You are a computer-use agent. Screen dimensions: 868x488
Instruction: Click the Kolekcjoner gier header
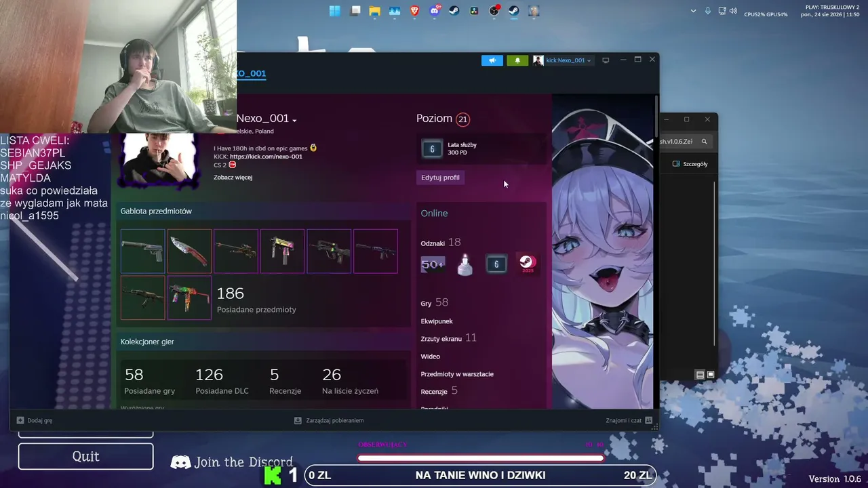coord(147,342)
